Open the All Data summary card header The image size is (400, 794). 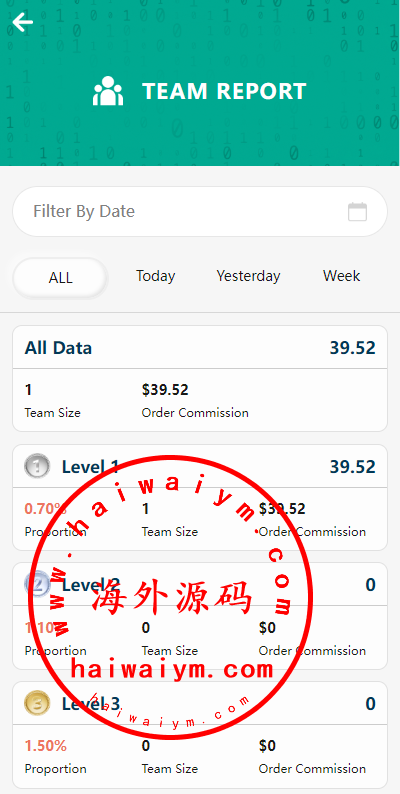tap(200, 348)
